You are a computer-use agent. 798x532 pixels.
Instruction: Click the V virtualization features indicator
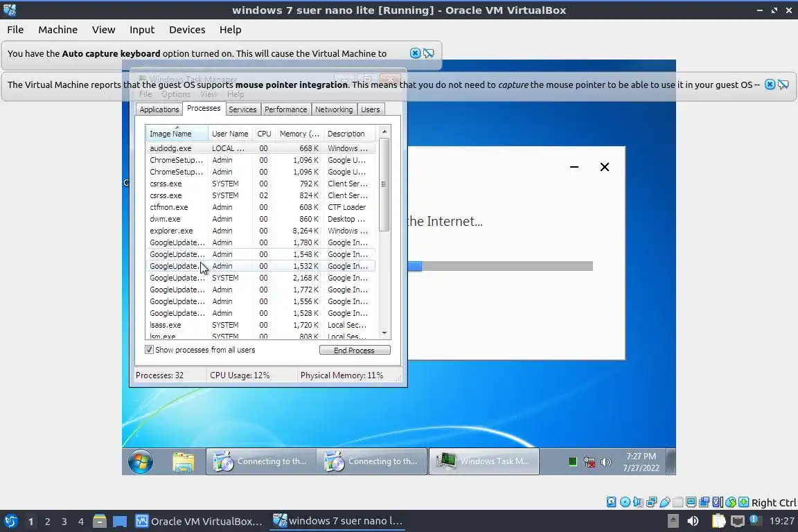tap(717, 502)
